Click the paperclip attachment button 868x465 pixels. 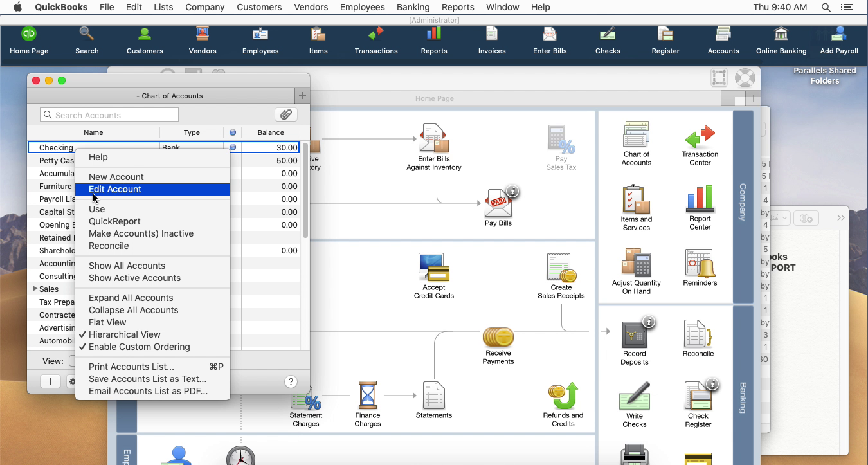286,114
